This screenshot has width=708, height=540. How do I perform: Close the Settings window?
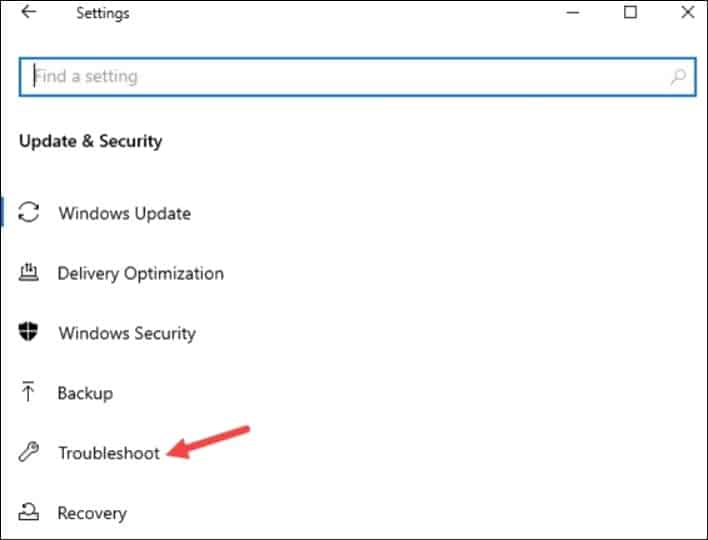[688, 12]
